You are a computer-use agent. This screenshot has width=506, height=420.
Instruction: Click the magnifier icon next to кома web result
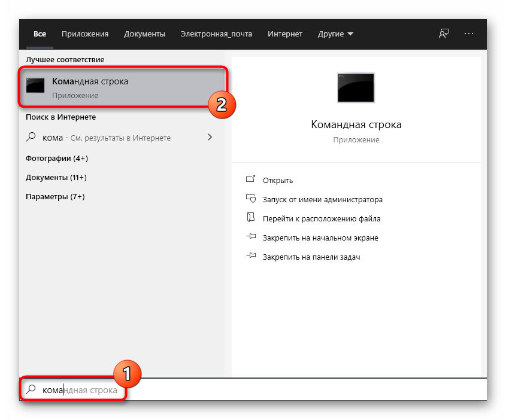click(x=31, y=138)
